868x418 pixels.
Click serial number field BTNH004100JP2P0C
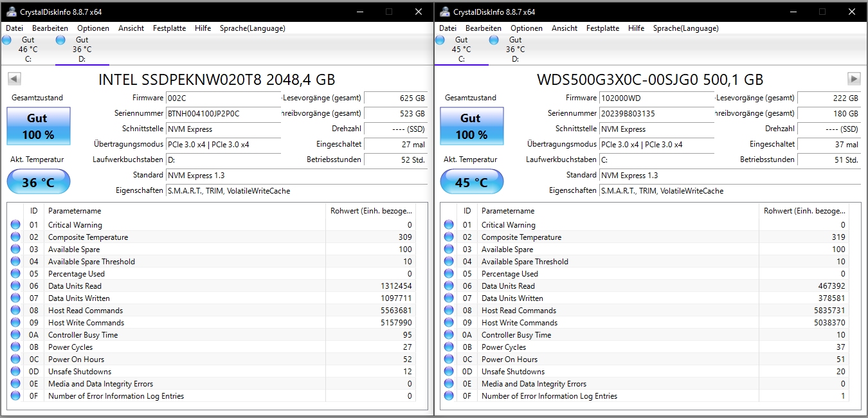click(223, 114)
